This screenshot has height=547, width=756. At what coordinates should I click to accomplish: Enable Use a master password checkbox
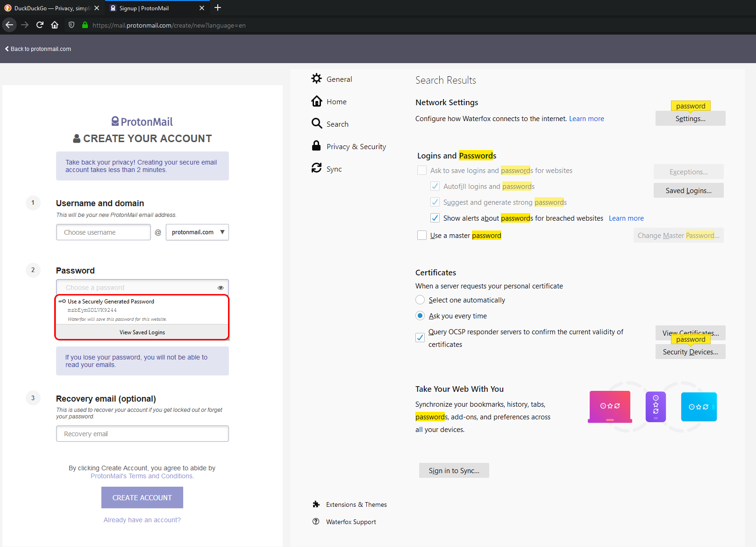click(422, 235)
